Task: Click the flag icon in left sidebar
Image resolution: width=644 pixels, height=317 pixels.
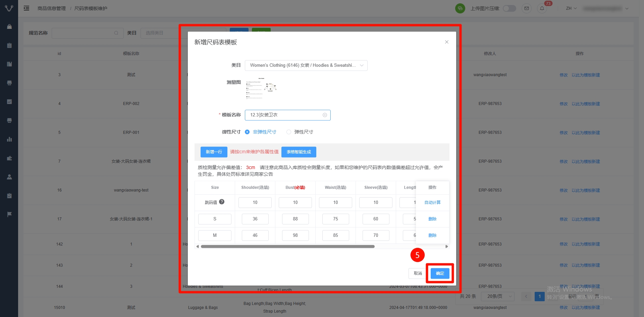Action: pyautogui.click(x=9, y=214)
